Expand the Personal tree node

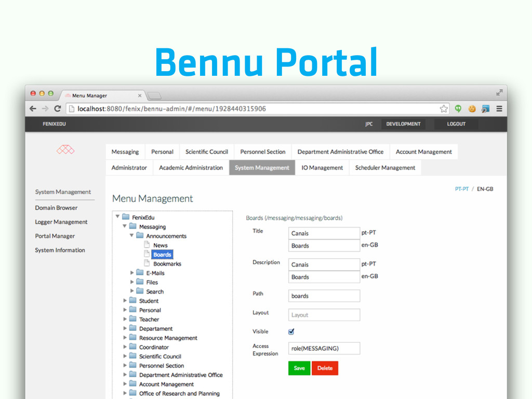125,310
